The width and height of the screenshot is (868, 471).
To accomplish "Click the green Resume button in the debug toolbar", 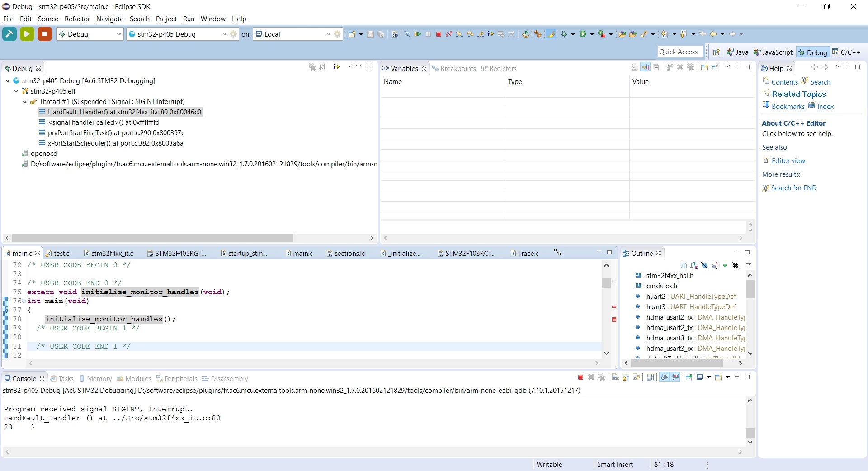I will click(x=418, y=34).
